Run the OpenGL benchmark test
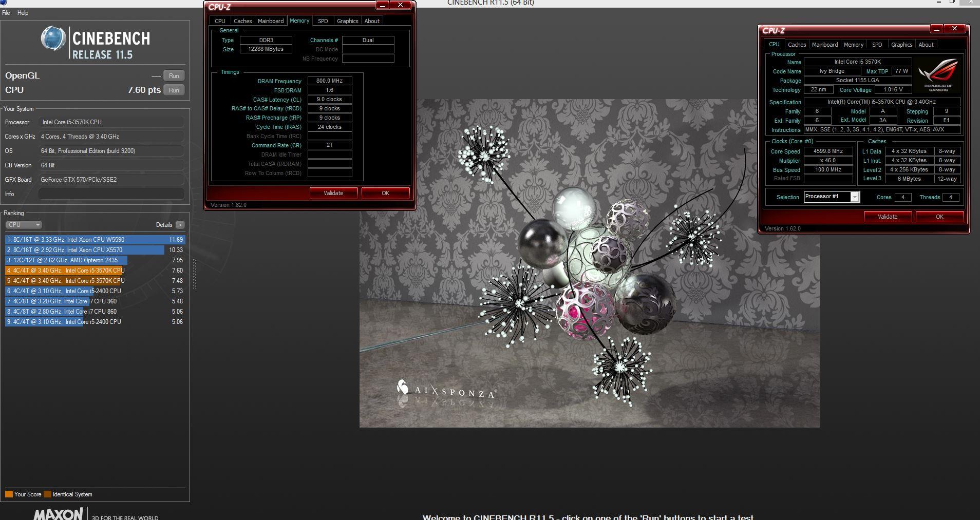Screen dimensions: 980x520 pos(174,76)
